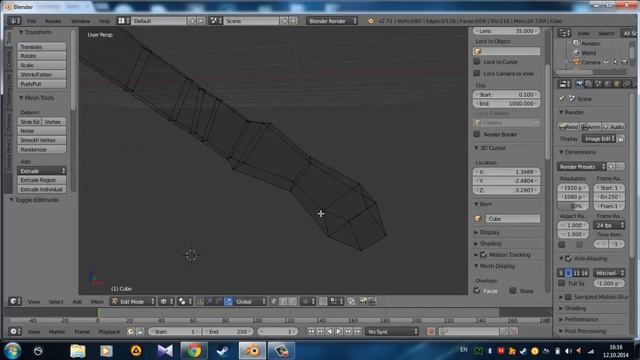This screenshot has width=640, height=360.
Task: Open the 3D view editor type selector
Action: [14, 301]
